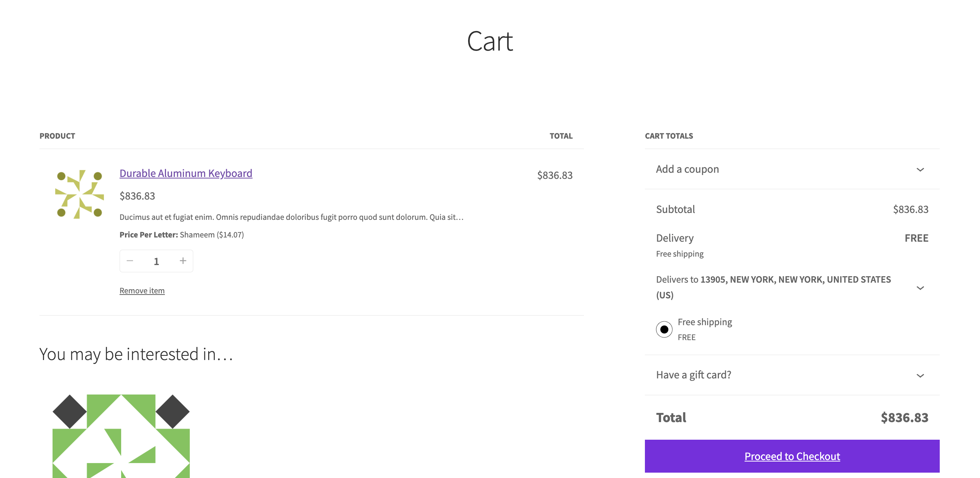This screenshot has width=980, height=478.
Task: Expand the Delivers to address panel
Action: pyautogui.click(x=792, y=287)
